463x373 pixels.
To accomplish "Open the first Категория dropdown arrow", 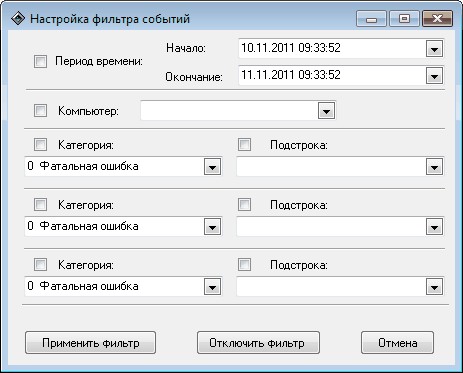I will click(x=212, y=167).
